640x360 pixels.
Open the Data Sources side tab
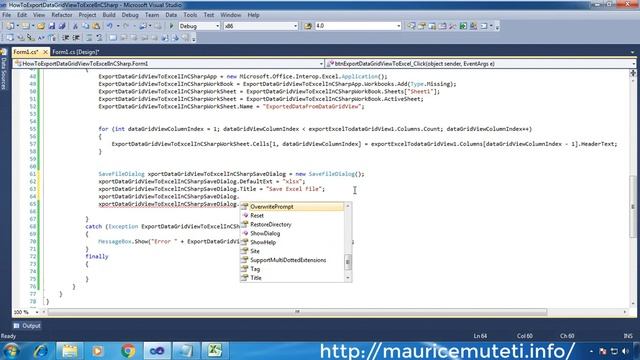[4, 69]
